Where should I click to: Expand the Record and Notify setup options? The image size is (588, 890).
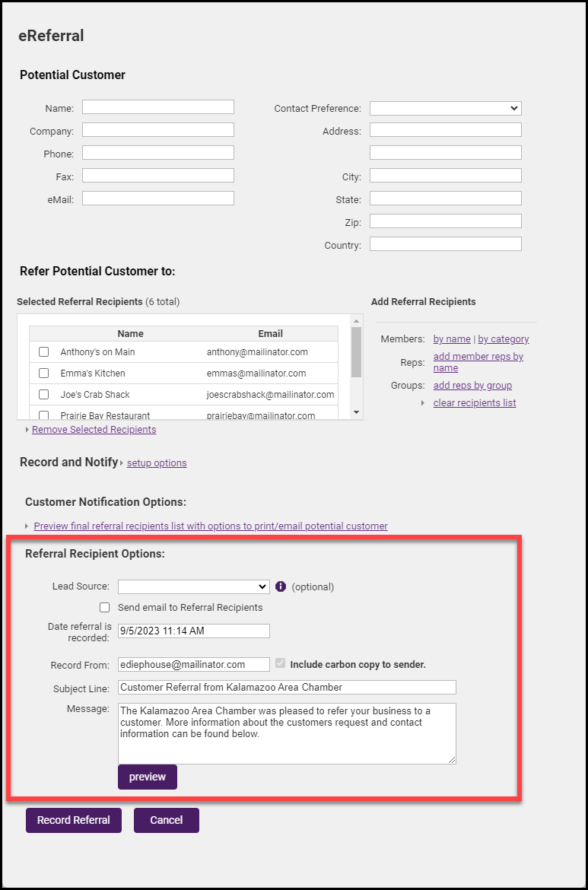156,462
